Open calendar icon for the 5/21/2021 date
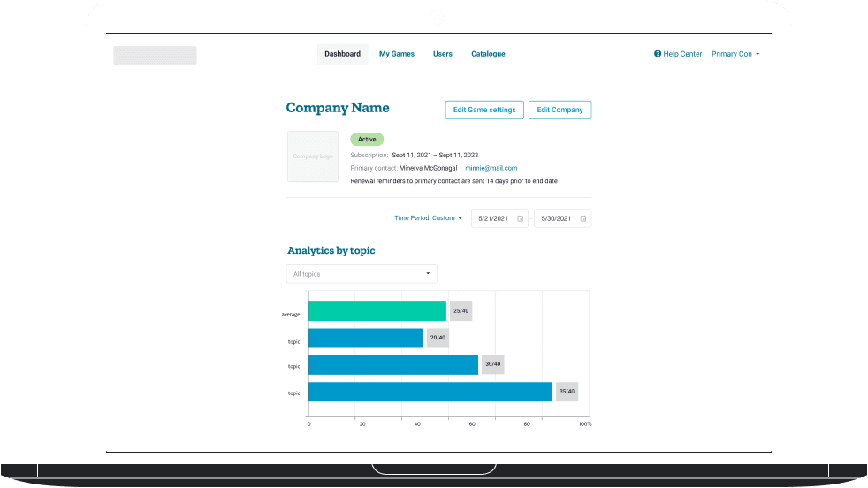The image size is (868, 488). (x=520, y=218)
